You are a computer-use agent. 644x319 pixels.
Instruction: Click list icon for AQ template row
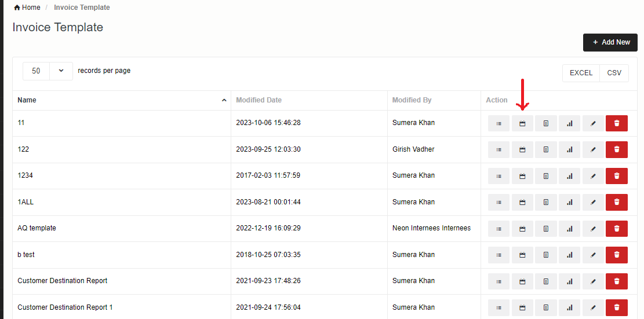[499, 229]
